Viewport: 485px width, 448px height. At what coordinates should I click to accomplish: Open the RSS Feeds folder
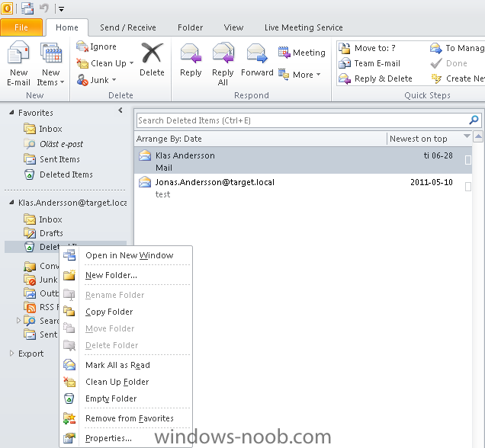tap(41, 307)
